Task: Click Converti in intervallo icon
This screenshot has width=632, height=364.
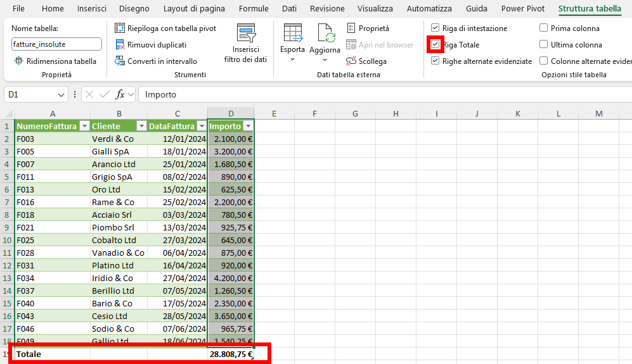Action: 120,61
